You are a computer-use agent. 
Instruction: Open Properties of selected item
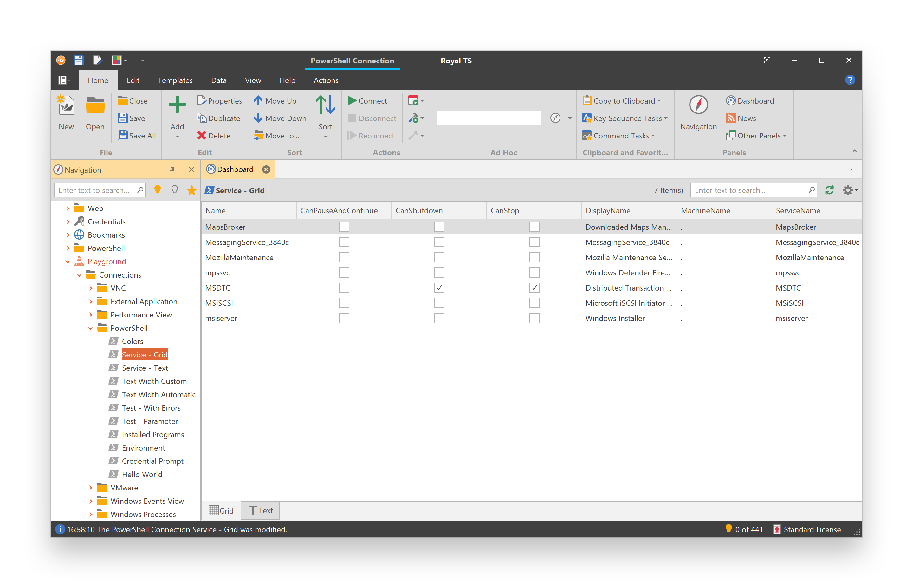[x=219, y=101]
